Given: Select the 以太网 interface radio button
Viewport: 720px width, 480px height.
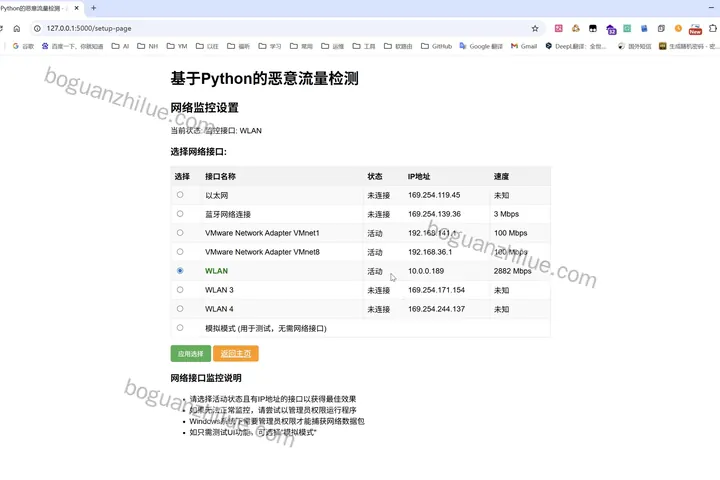Looking at the screenshot, I should 180,195.
